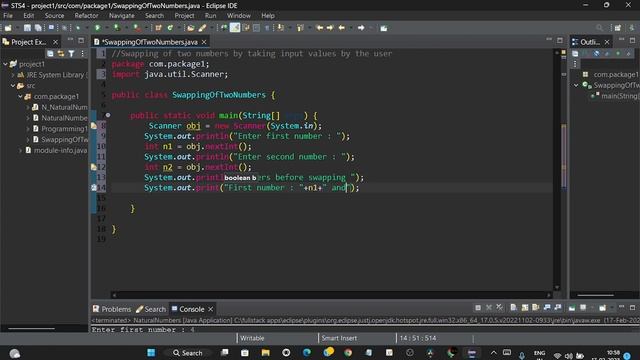This screenshot has width=640, height=360.
Task: Toggle Scroll Lock in the Console toolbar
Action: [x=525, y=307]
